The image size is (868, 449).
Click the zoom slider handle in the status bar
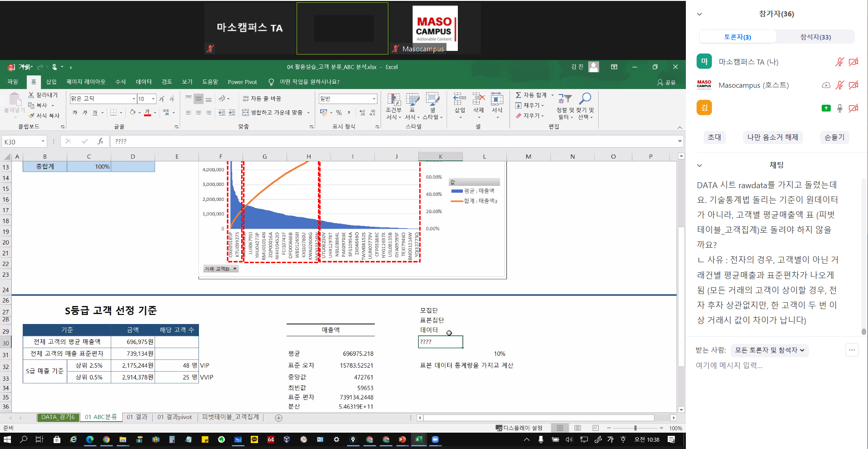tap(635, 428)
